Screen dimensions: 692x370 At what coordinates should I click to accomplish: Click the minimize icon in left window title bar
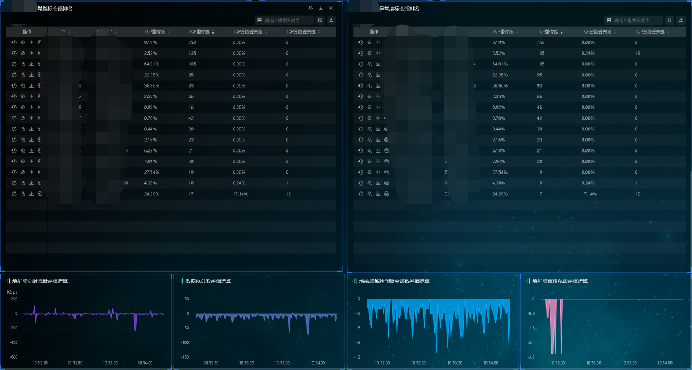321,8
